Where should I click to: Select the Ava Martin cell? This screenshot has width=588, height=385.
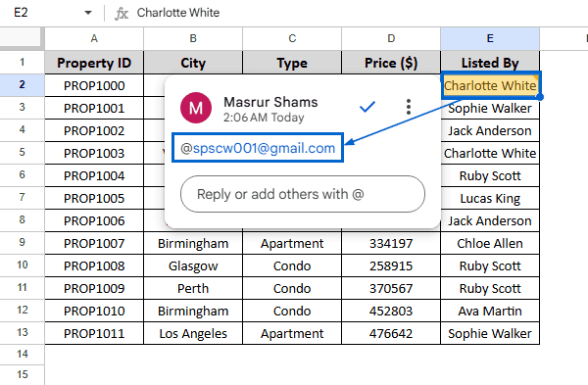click(490, 311)
